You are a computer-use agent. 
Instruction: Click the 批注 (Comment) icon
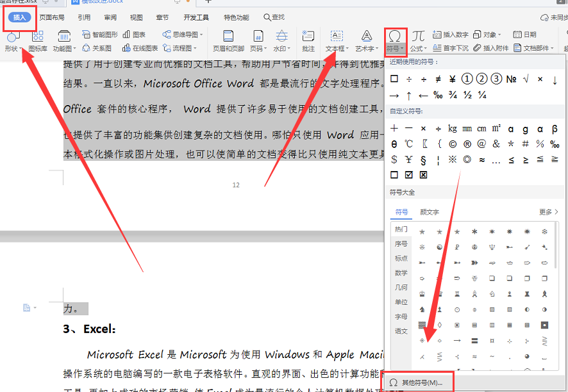coord(308,36)
